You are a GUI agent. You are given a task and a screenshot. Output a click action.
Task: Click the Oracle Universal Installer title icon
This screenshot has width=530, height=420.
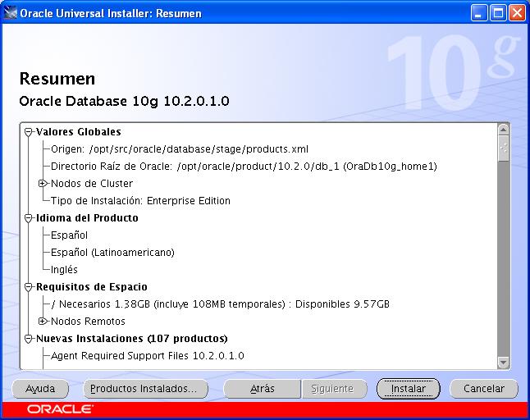[10, 13]
